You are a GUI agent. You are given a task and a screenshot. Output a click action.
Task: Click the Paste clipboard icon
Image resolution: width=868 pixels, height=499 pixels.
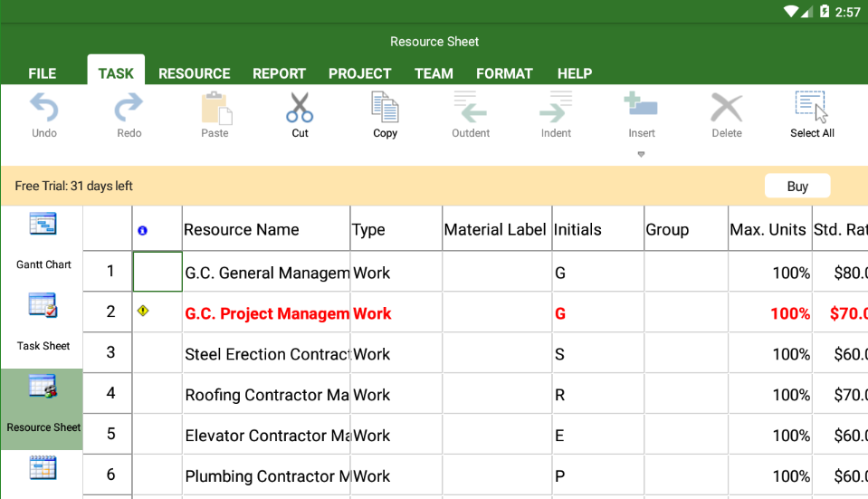(x=215, y=108)
